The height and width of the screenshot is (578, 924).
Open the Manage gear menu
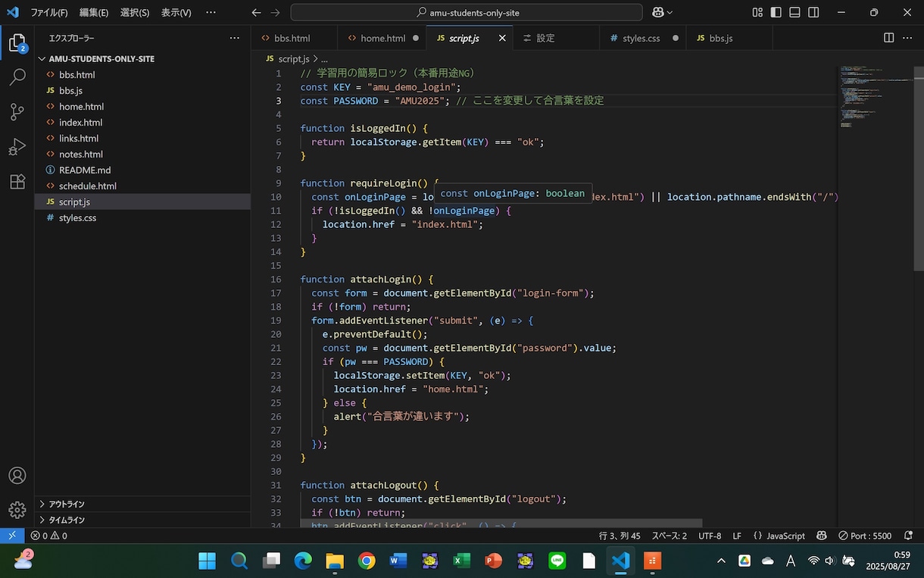click(17, 510)
